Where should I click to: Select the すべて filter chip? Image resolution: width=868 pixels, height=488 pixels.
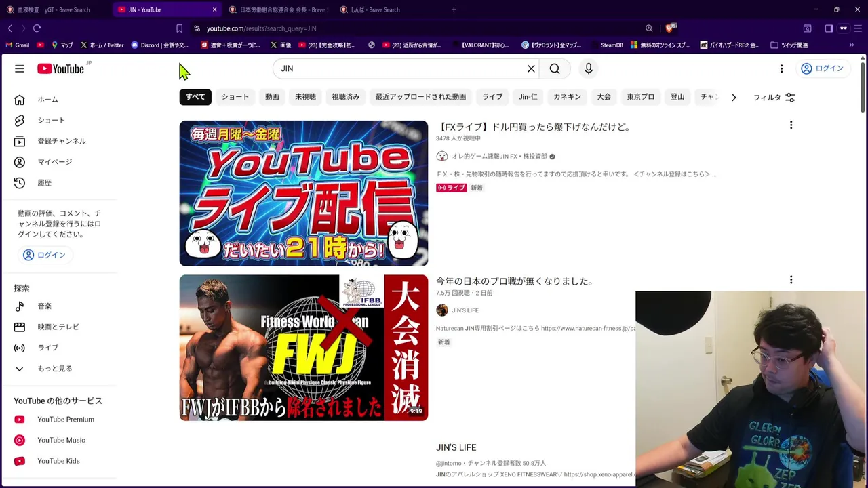coord(195,97)
